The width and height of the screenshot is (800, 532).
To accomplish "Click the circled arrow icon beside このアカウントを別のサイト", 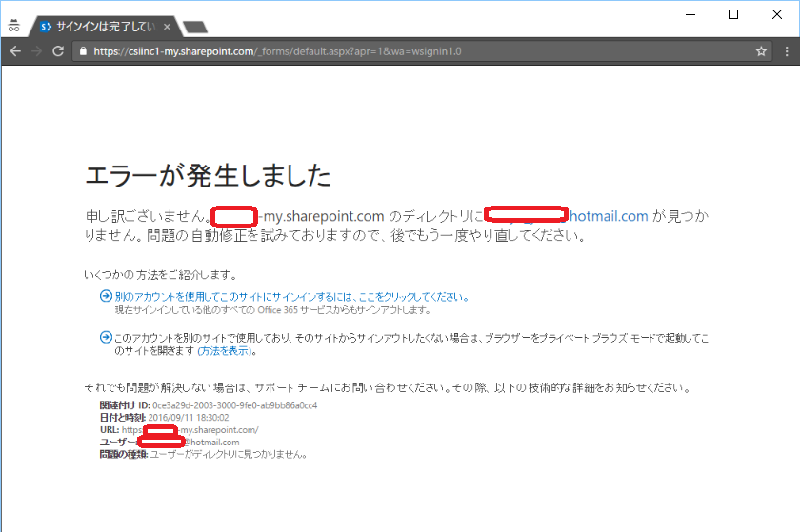I will coord(106,337).
